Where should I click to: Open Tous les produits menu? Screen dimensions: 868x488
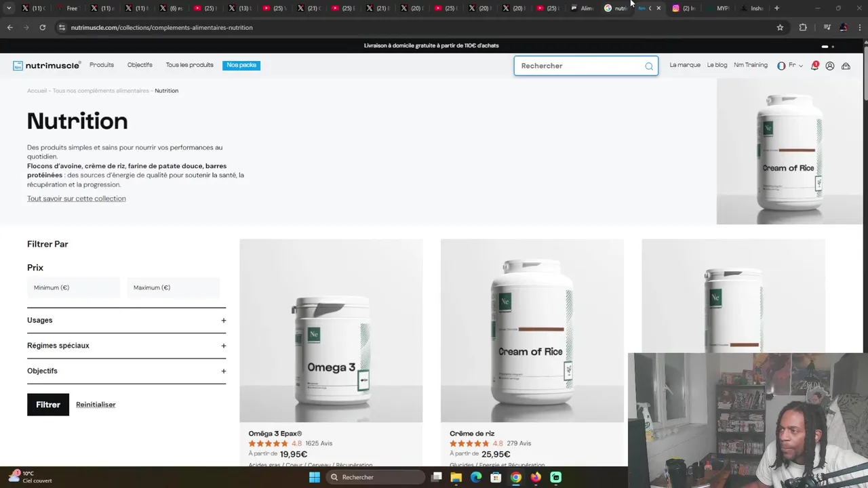click(190, 65)
